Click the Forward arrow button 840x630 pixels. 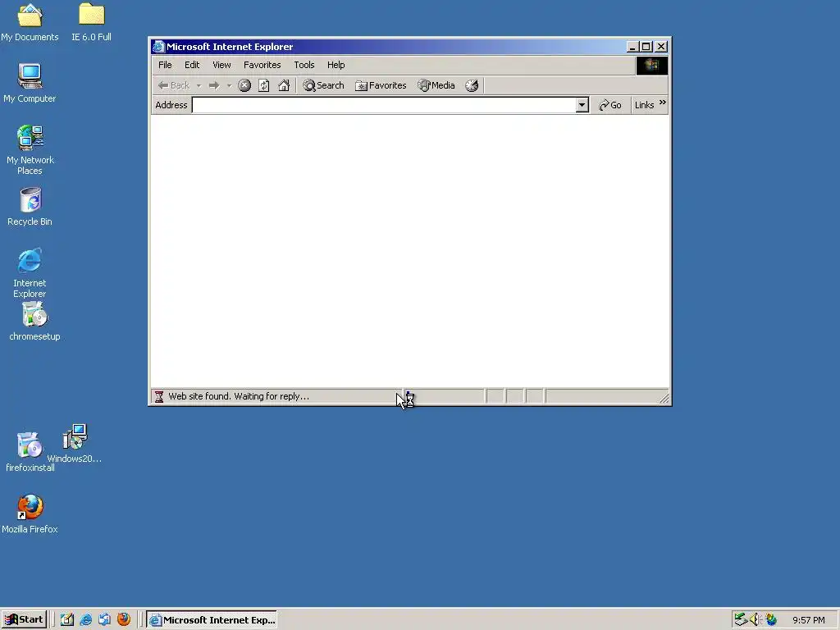coord(214,85)
